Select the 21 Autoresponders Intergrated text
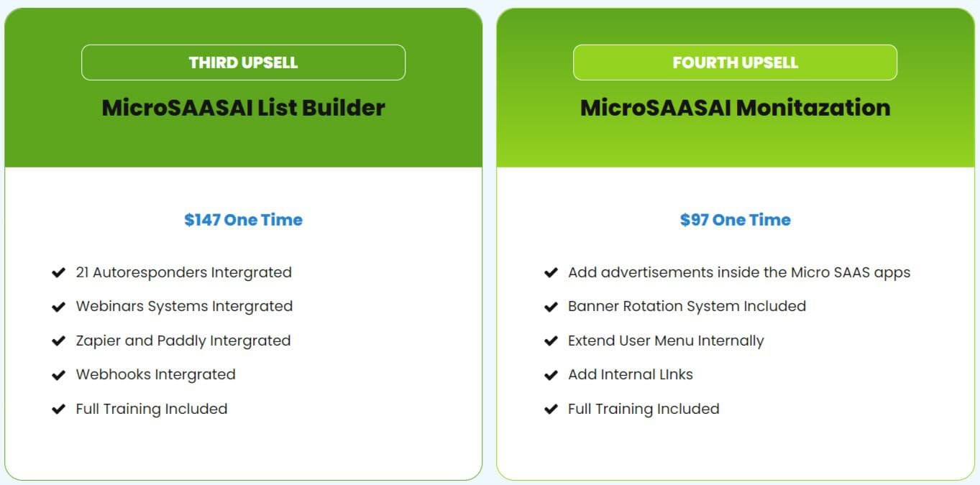 tap(183, 272)
